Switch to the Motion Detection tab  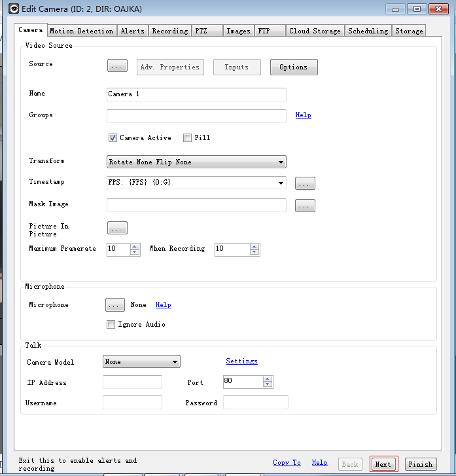(81, 31)
